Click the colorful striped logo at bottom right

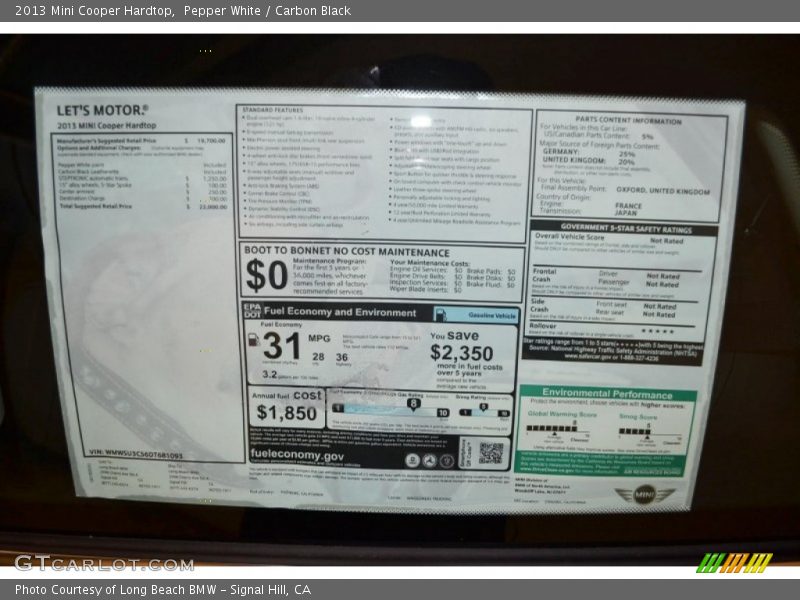tap(735, 562)
